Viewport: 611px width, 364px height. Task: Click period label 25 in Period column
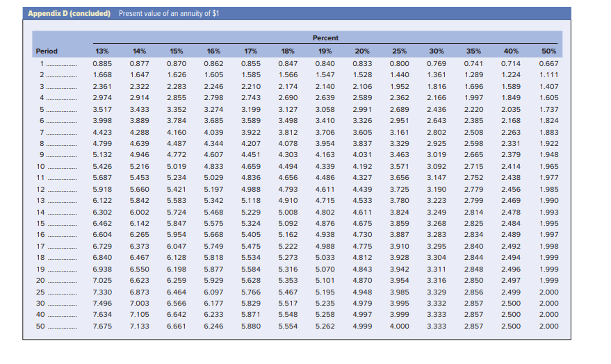(x=40, y=292)
